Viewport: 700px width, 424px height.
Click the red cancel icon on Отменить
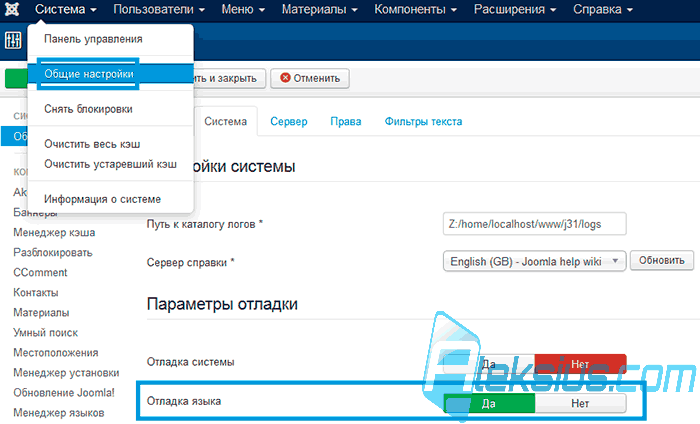(285, 78)
